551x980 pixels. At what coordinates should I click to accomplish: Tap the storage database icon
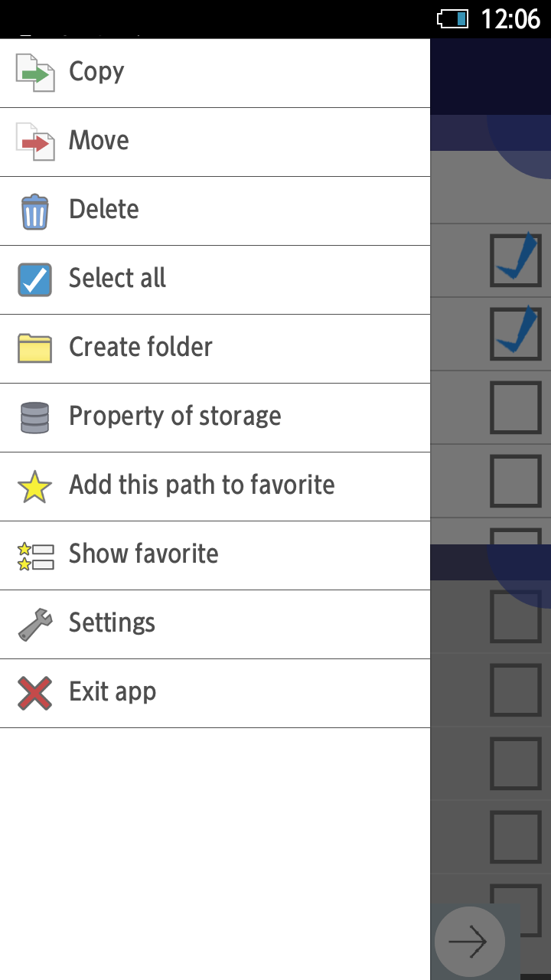point(35,417)
